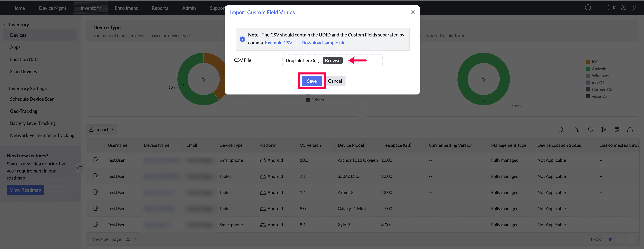This screenshot has width=644, height=249.
Task: Edit the Archos 101b Oxygen device row
Action: pyautogui.click(x=96, y=160)
